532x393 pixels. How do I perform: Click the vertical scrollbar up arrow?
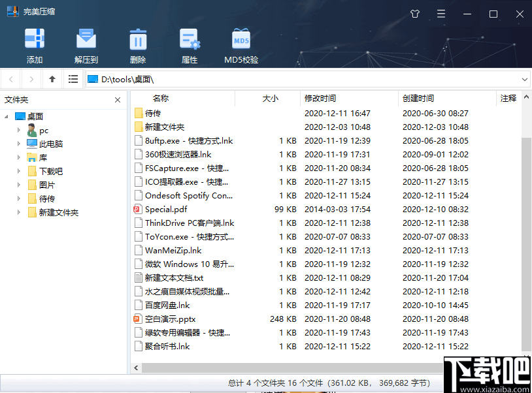point(526,97)
